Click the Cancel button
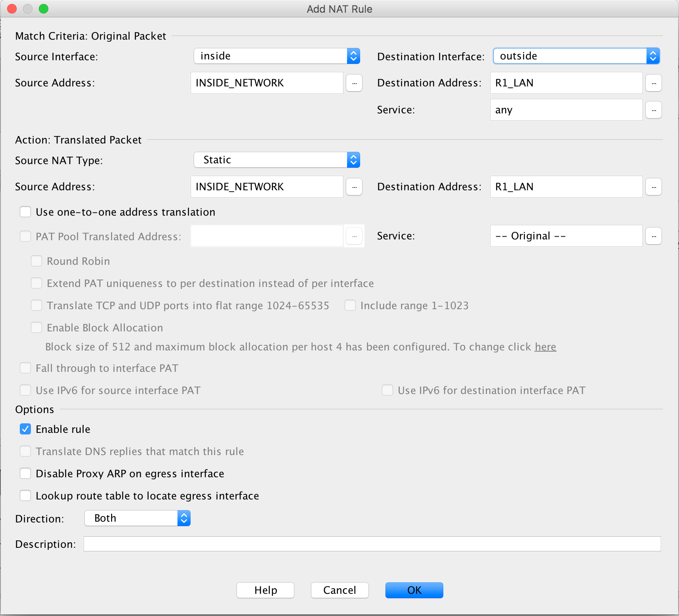Screen dimensions: 679x616 click(339, 590)
